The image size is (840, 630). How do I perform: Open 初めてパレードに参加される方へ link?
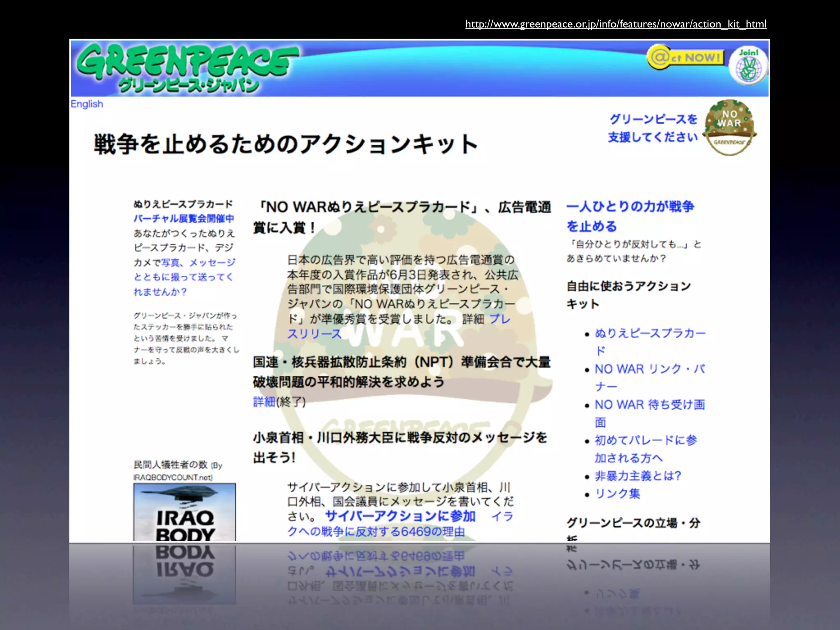coord(646,449)
